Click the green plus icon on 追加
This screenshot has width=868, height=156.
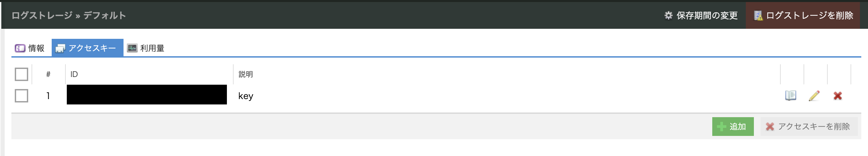coord(721,127)
